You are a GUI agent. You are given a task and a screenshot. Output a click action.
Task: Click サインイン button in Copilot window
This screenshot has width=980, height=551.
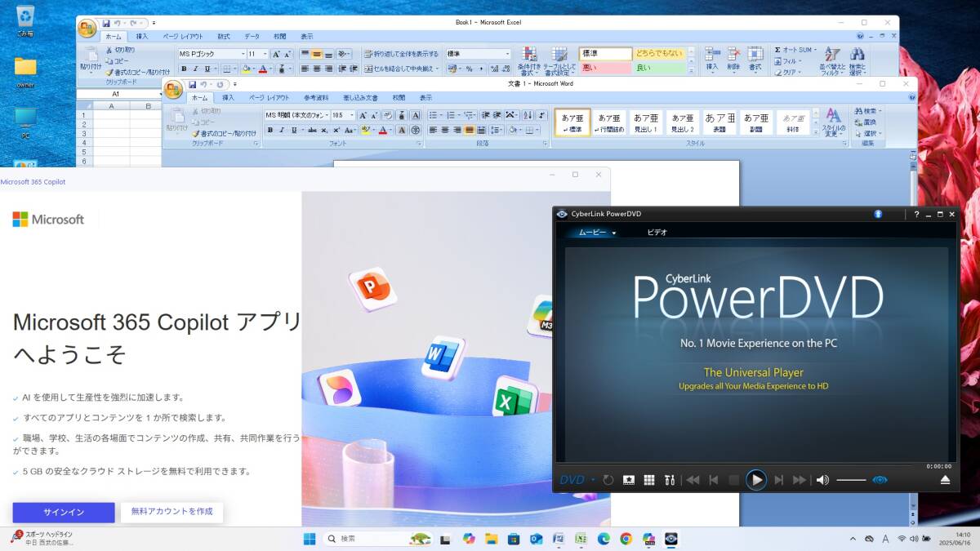coord(64,513)
